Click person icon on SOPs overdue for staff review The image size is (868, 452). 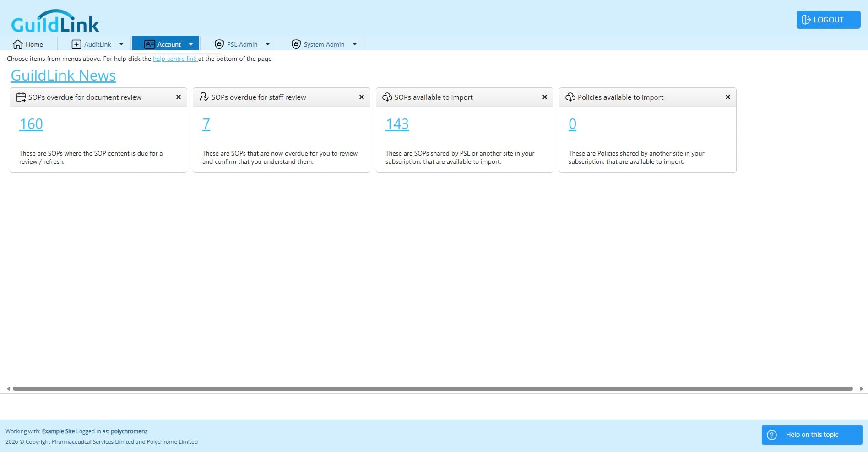(x=204, y=97)
